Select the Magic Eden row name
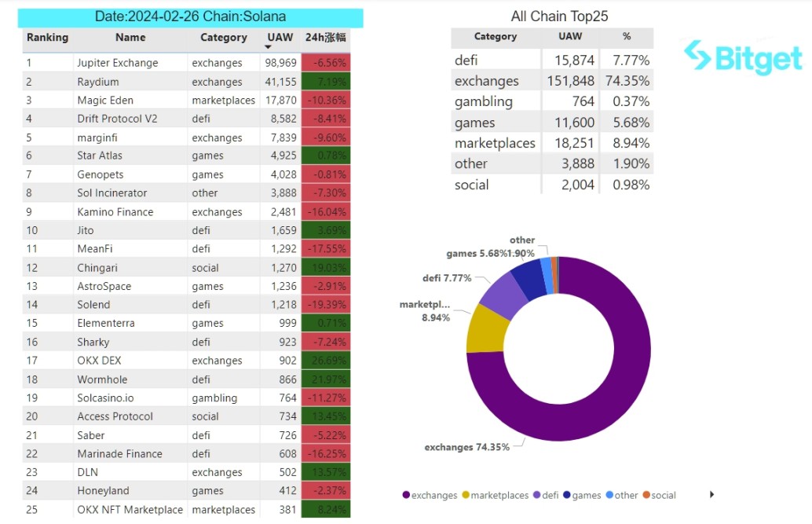Screen dimensions: 812x524 (x=105, y=101)
